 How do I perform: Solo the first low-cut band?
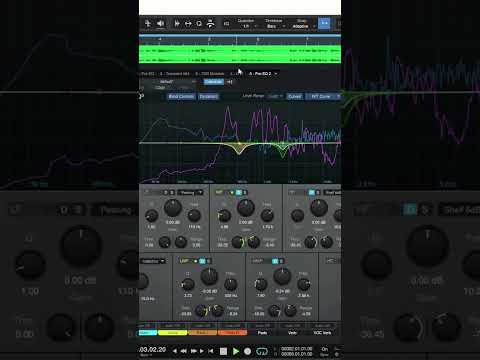click(x=172, y=193)
